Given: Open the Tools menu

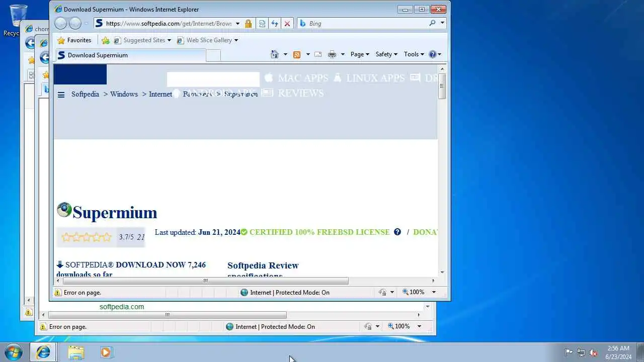Looking at the screenshot, I should (414, 54).
